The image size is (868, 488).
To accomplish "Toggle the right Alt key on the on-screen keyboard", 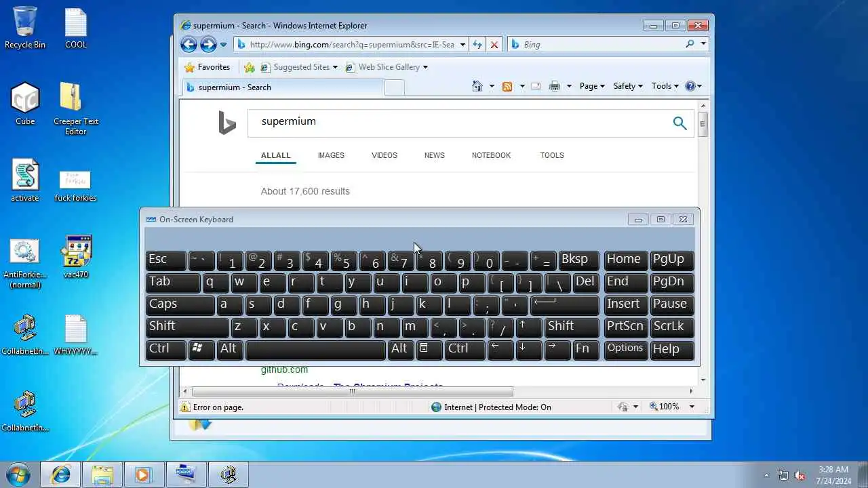I will pos(401,349).
